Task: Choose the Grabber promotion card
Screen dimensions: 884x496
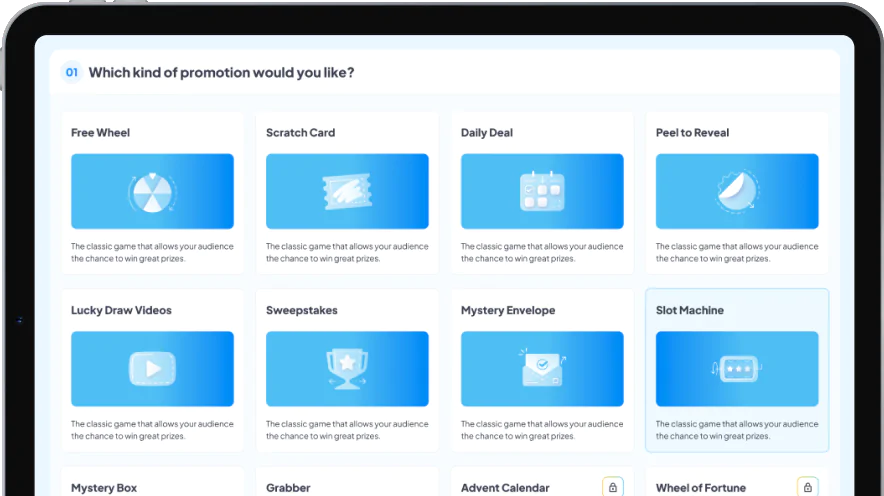Action: [x=288, y=488]
